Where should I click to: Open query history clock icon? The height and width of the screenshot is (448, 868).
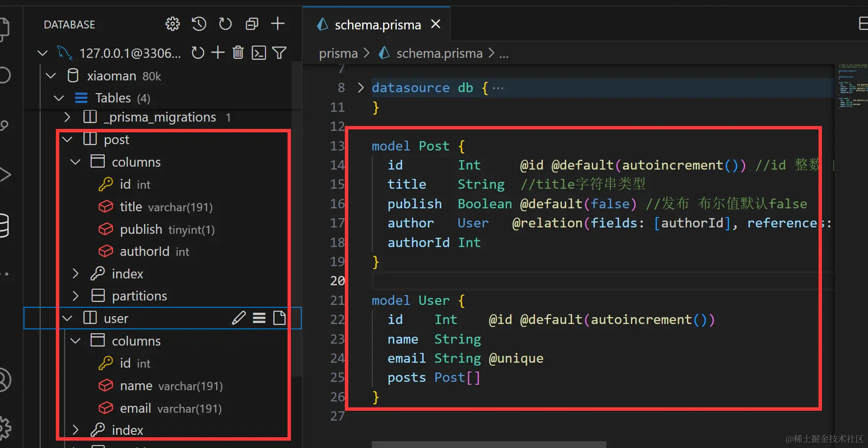199,24
